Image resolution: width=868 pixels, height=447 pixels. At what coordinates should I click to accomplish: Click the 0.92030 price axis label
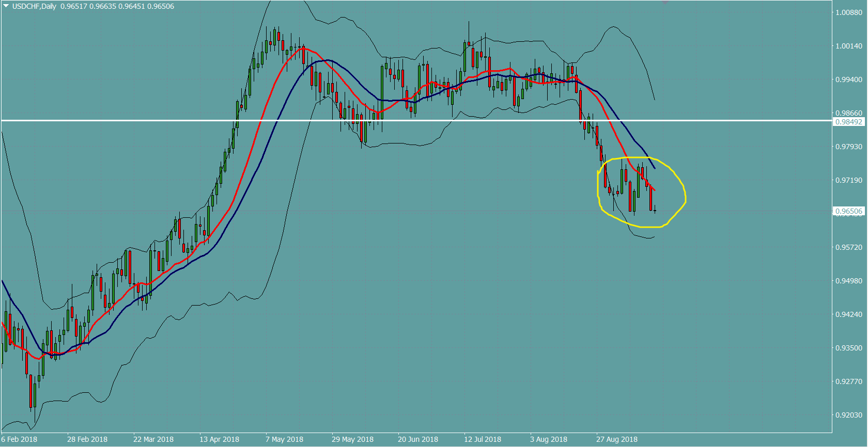point(849,415)
